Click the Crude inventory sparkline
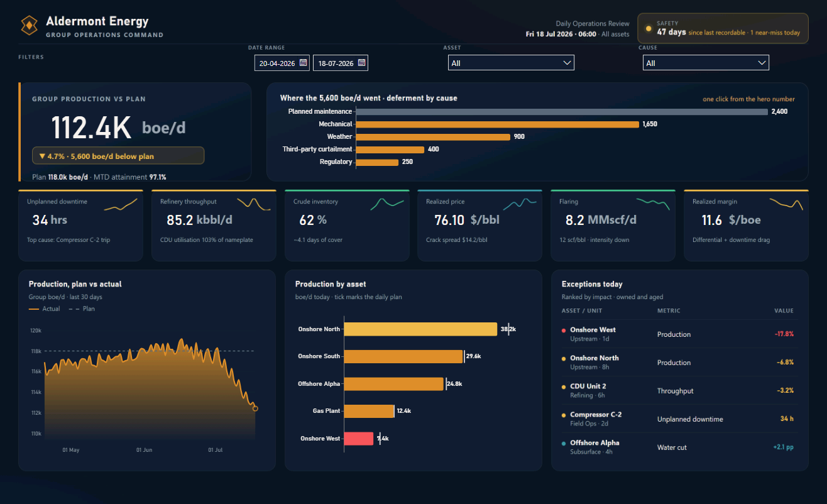827x504 pixels. tap(387, 203)
